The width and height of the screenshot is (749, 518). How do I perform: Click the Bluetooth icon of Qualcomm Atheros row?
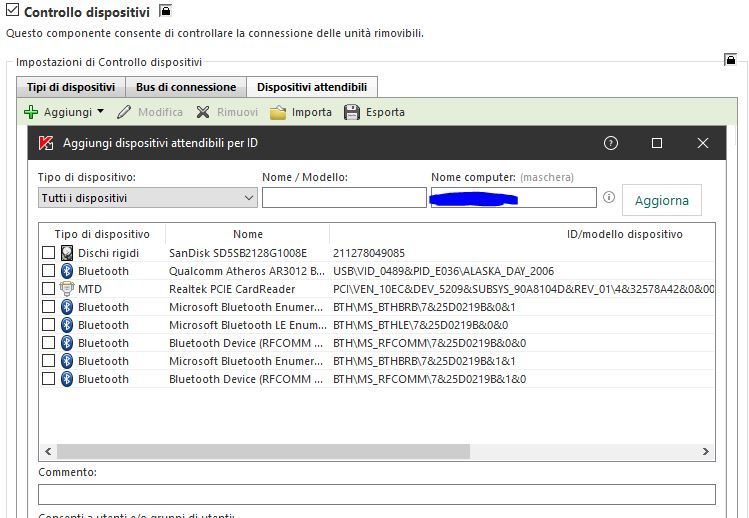tap(67, 271)
